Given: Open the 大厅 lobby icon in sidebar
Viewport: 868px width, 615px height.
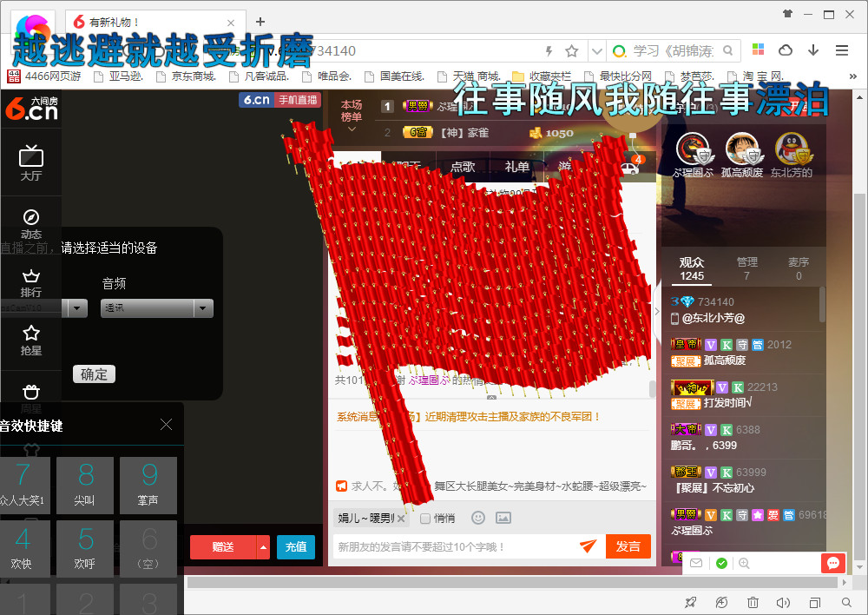Looking at the screenshot, I should tap(31, 163).
